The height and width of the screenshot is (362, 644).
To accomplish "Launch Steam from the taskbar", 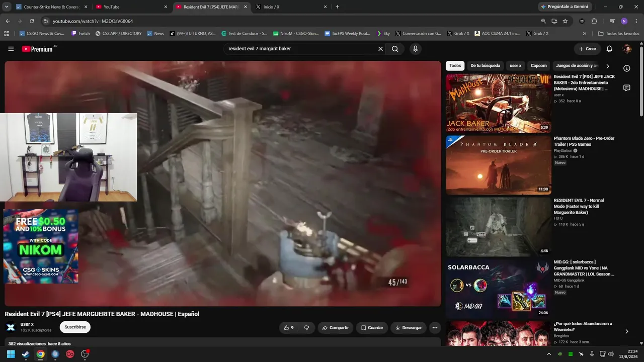I will coord(26,354).
